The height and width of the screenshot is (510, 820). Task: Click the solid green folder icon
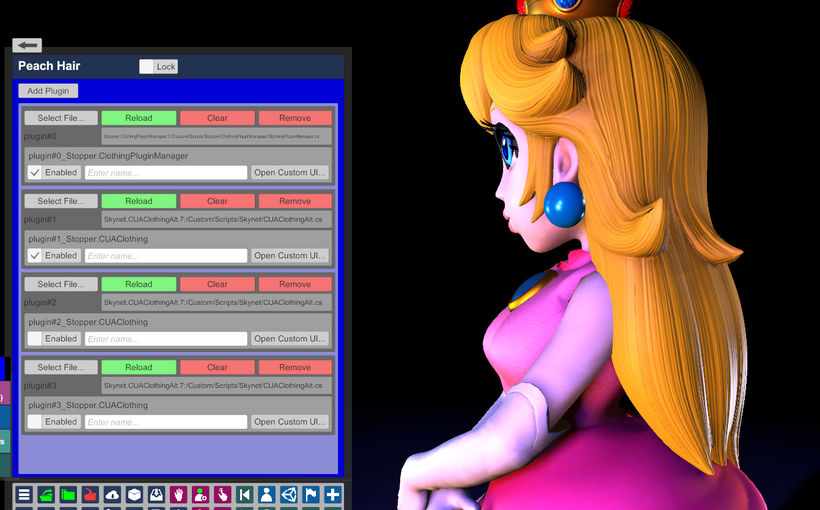point(68,494)
